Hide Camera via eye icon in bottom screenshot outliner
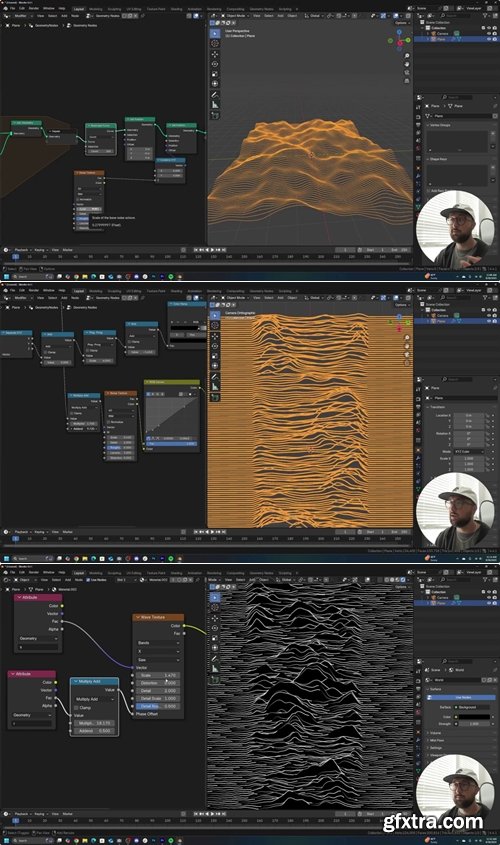Viewport: 500px width, 845px height. 489,598
